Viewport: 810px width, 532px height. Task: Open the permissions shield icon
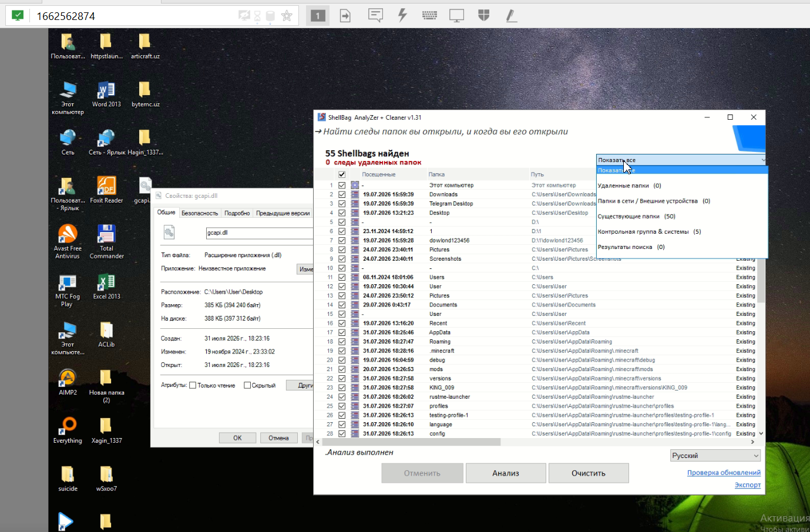tap(484, 15)
